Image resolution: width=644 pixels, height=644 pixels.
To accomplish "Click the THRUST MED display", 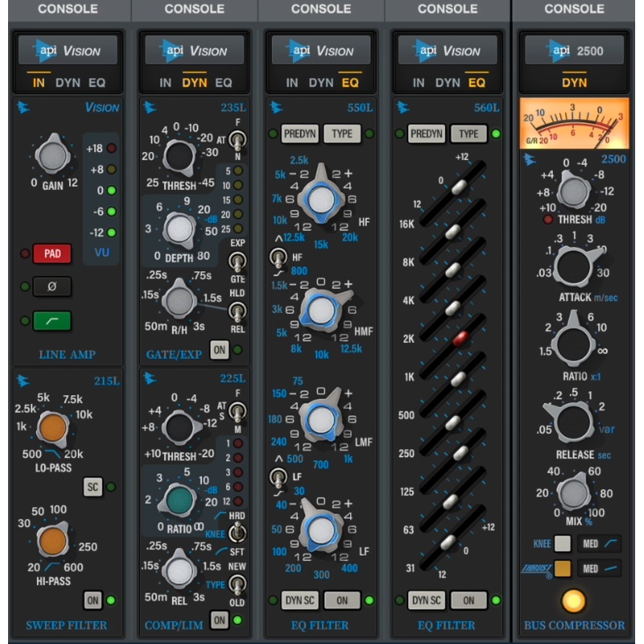I will (x=599, y=568).
